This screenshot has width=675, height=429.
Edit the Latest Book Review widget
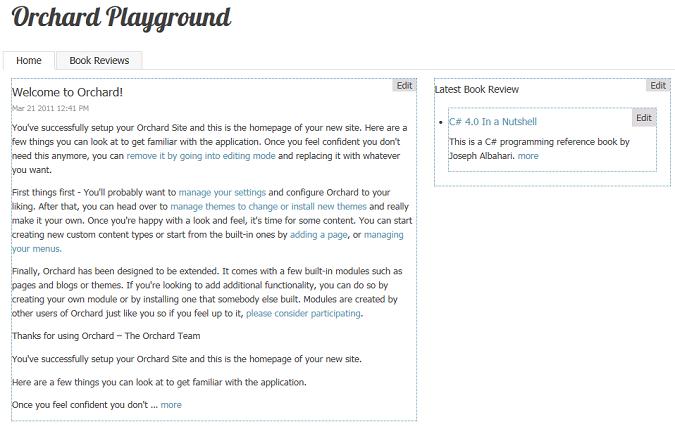click(658, 85)
